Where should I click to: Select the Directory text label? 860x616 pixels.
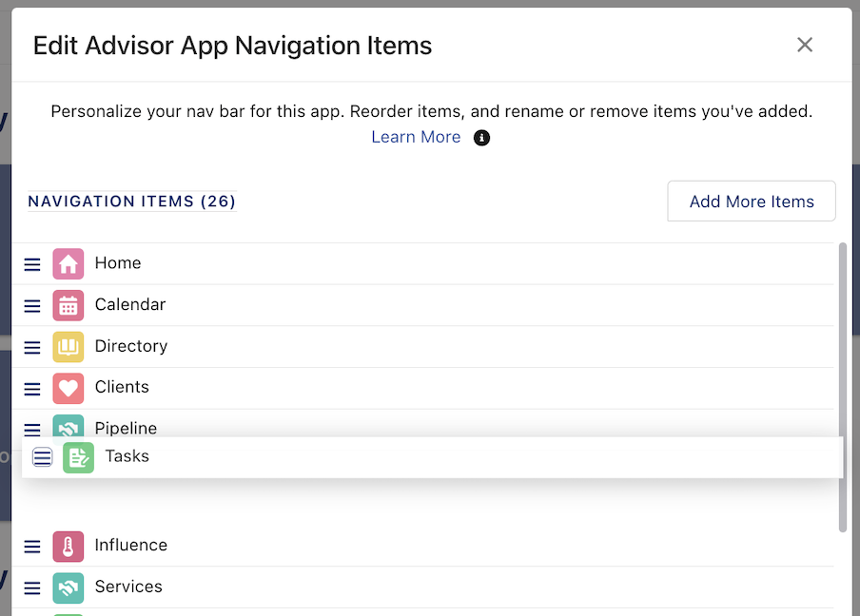pyautogui.click(x=131, y=346)
